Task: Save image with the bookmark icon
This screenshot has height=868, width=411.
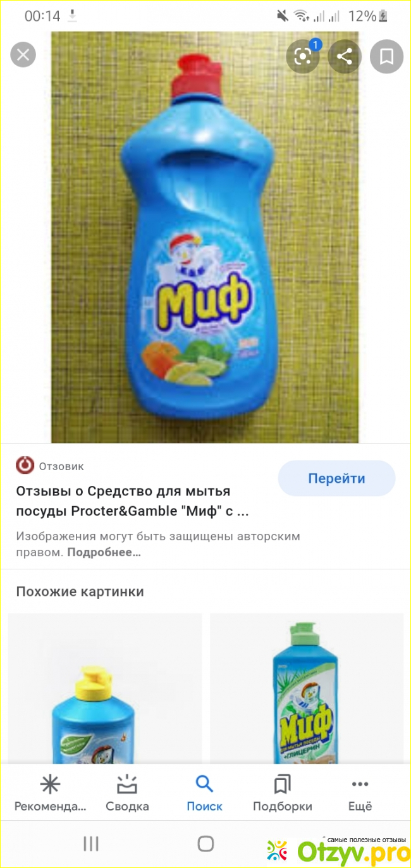Action: (x=386, y=57)
